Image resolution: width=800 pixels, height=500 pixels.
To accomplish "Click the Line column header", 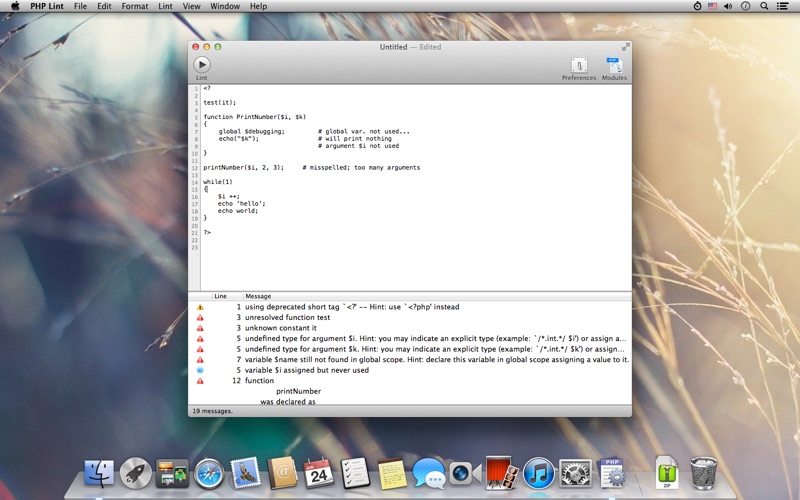I will pyautogui.click(x=220, y=296).
